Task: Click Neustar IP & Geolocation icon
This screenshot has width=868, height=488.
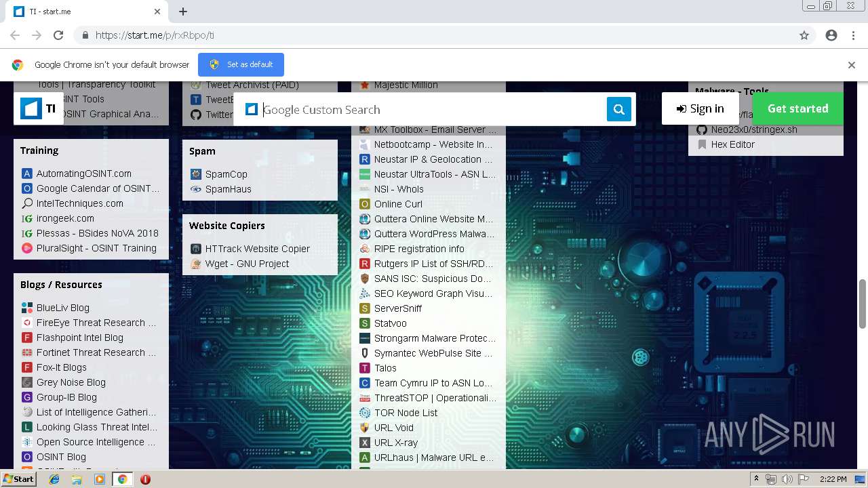Action: [365, 159]
